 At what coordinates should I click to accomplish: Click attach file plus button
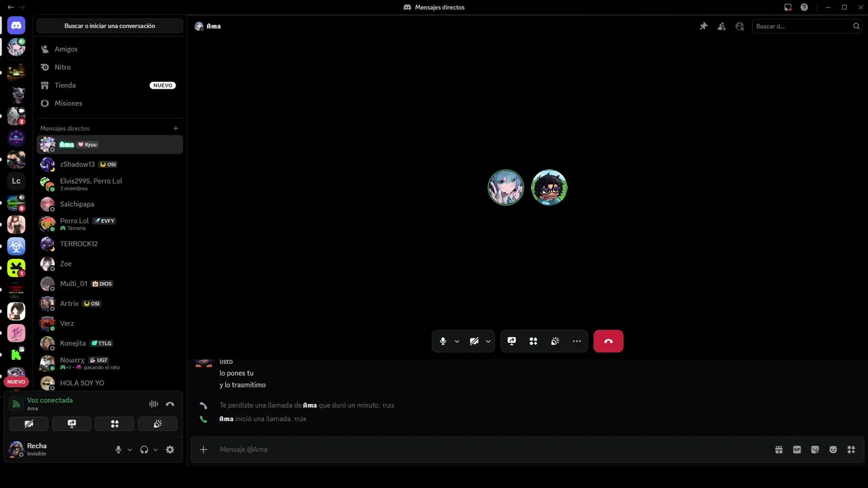click(x=203, y=449)
